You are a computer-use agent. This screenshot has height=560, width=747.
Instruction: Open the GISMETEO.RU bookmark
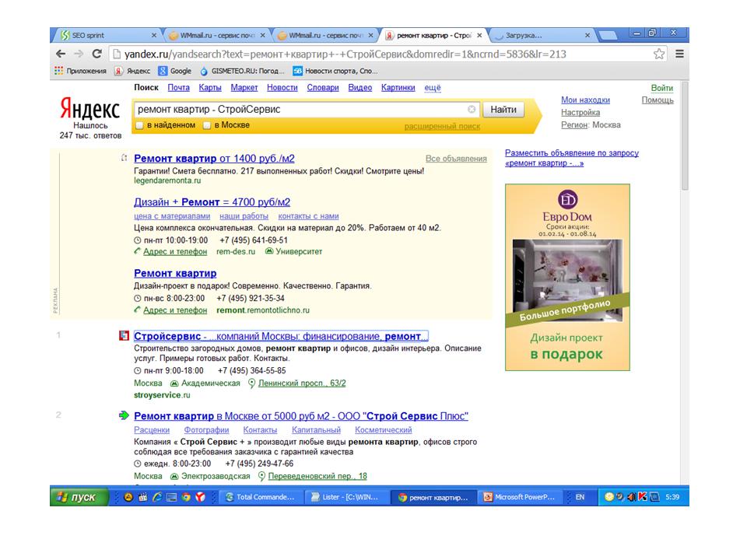[242, 71]
